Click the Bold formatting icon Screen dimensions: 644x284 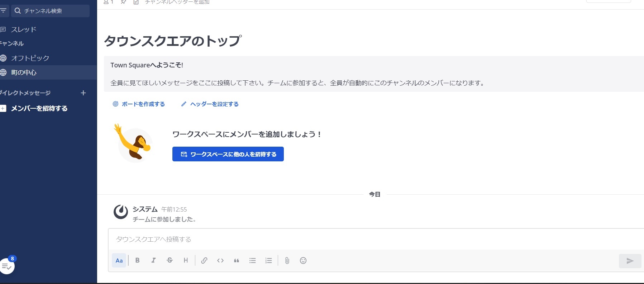click(137, 261)
